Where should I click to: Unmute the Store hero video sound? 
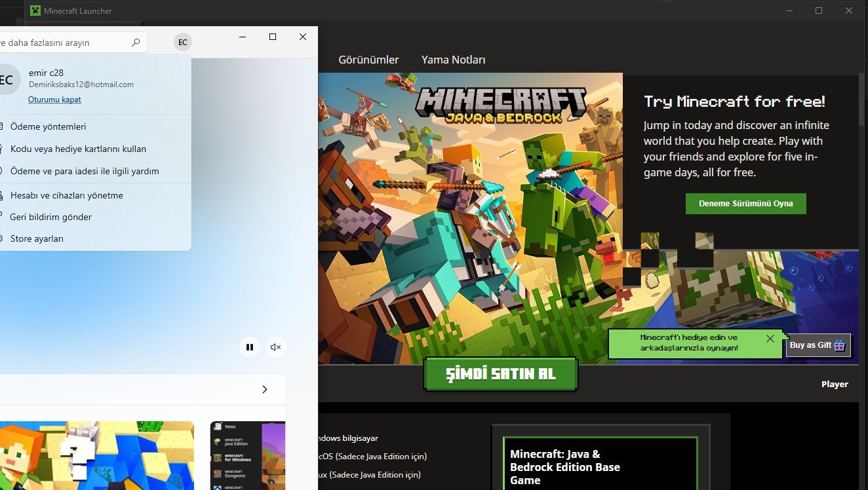coord(276,347)
